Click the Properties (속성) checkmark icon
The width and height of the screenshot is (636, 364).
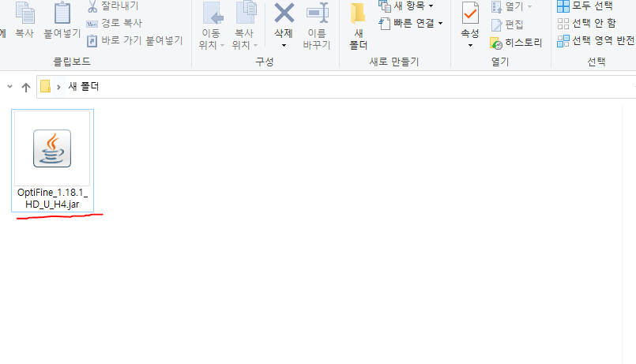[x=470, y=13]
